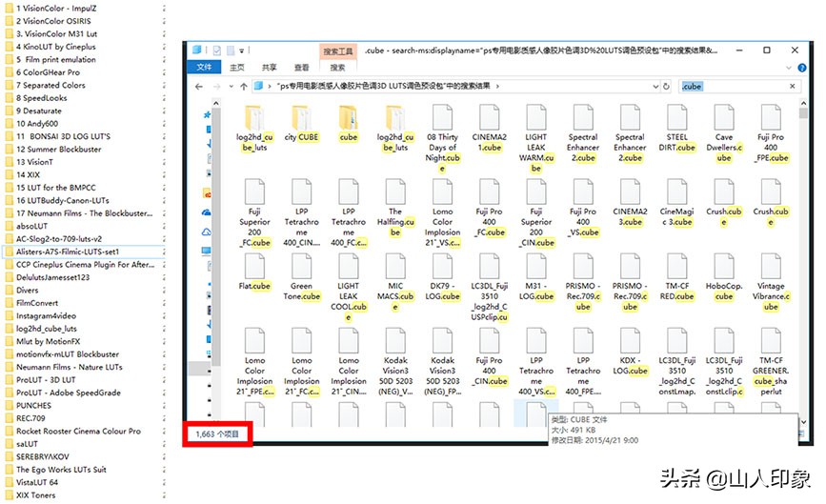Select the Cave Dwellers.cube file
This screenshot has width=826, height=504.
click(724, 133)
